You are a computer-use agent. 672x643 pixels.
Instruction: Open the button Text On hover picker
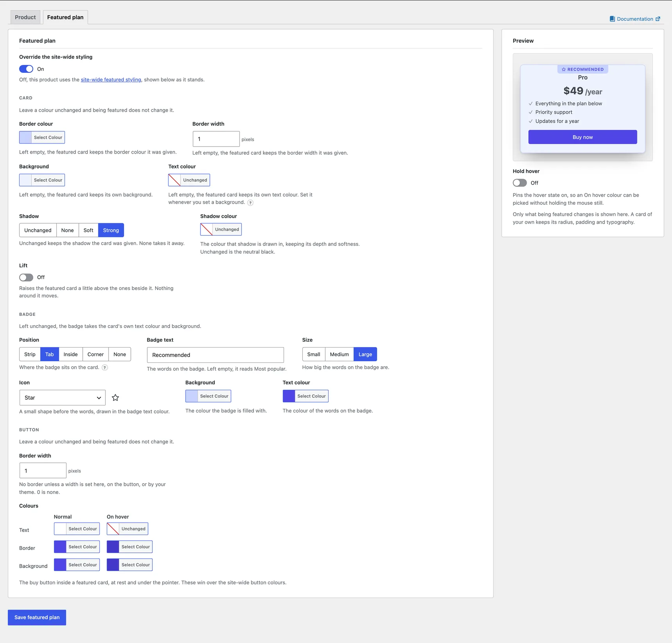coord(127,529)
